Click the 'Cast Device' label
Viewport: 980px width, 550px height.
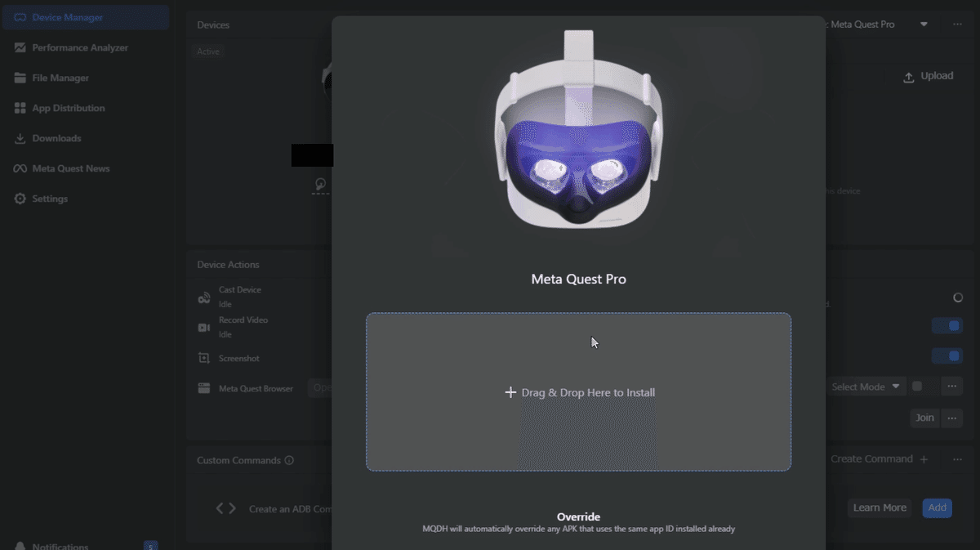[x=240, y=290]
